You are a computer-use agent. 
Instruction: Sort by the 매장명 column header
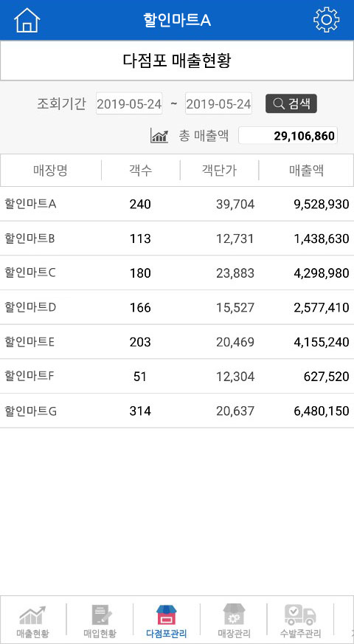[50, 171]
